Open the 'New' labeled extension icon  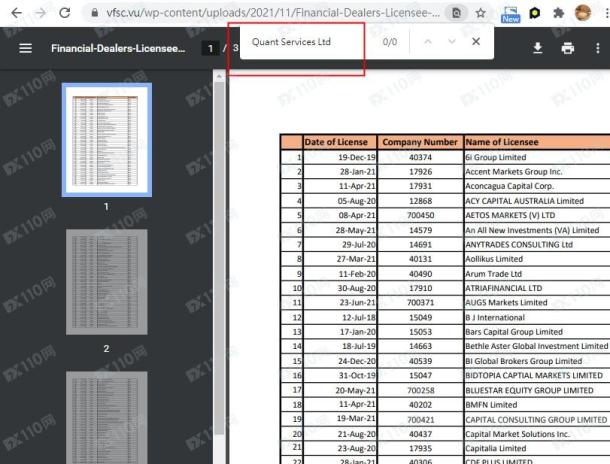tap(510, 14)
